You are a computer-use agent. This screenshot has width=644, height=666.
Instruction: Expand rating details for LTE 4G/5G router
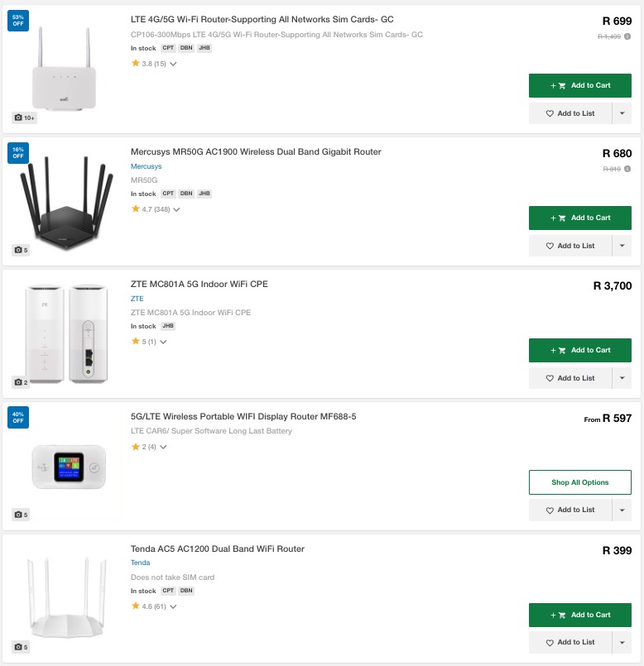(173, 64)
